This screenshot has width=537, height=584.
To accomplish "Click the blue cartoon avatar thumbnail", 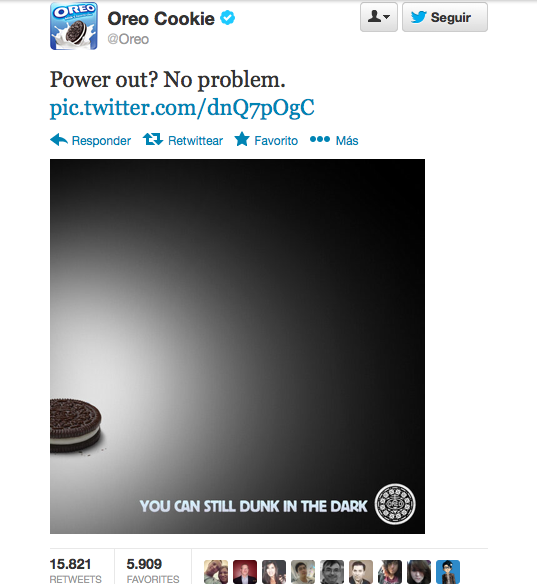I will coord(448,572).
